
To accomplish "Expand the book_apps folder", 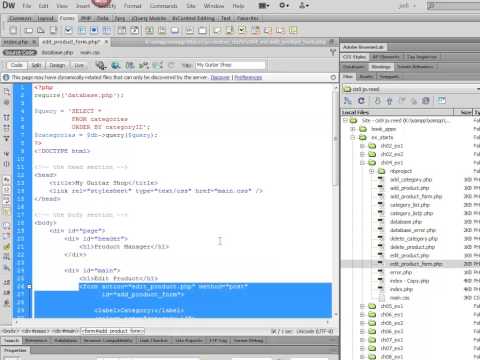I will coord(353,129).
